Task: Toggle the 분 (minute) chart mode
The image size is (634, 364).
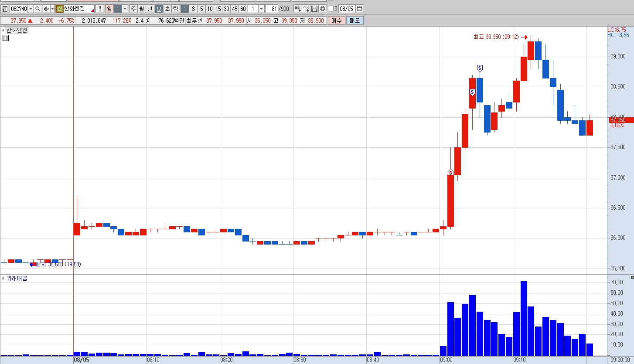Action: (159, 9)
